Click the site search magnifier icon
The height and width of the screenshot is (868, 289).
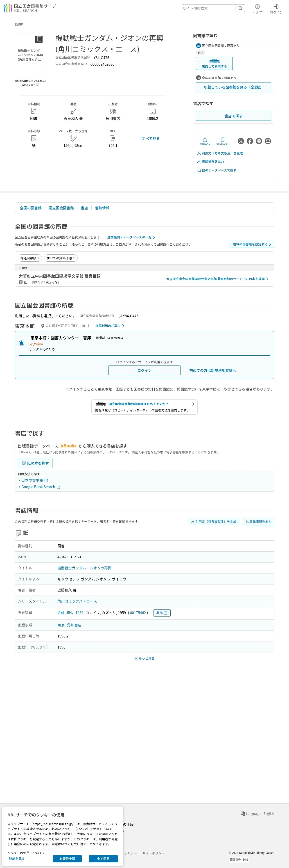tap(240, 8)
